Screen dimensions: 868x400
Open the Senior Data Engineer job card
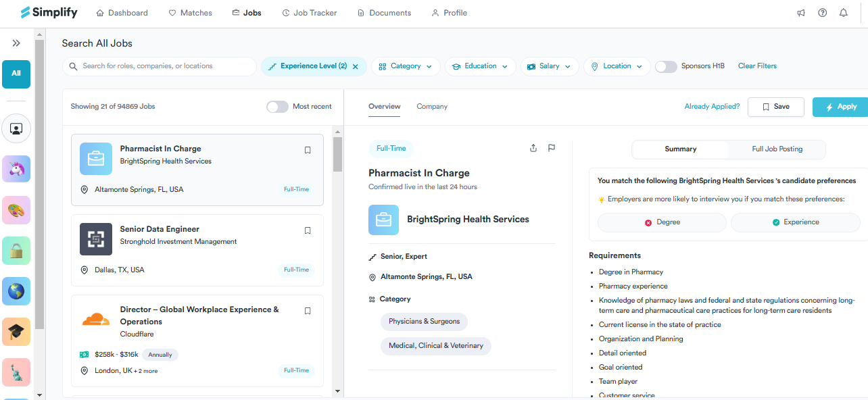[197, 250]
